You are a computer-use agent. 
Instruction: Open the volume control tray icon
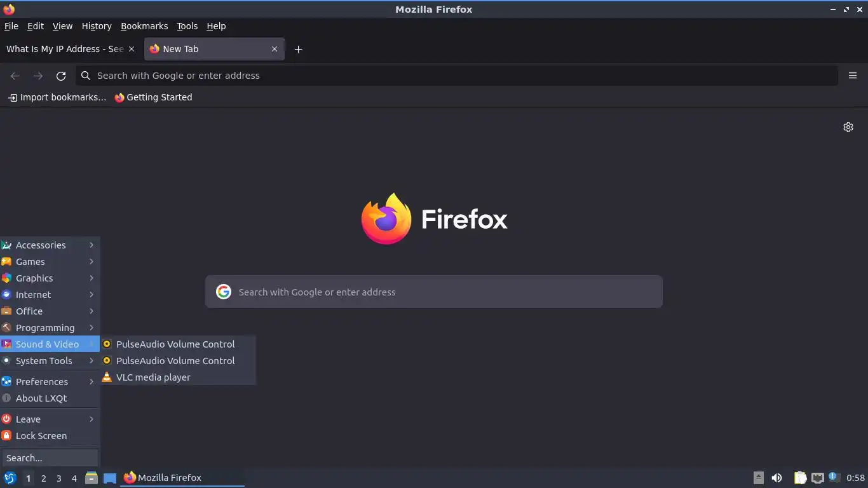point(776,478)
